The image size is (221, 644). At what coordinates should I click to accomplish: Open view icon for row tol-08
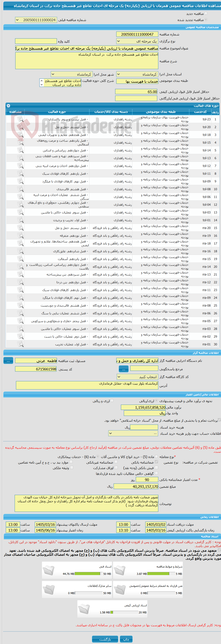pos(20,189)
